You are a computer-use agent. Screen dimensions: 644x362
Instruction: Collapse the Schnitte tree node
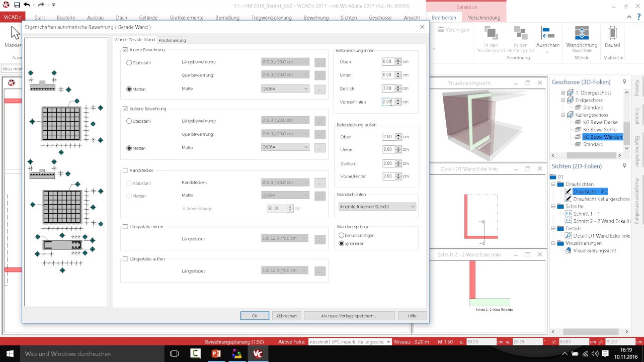[x=554, y=206]
